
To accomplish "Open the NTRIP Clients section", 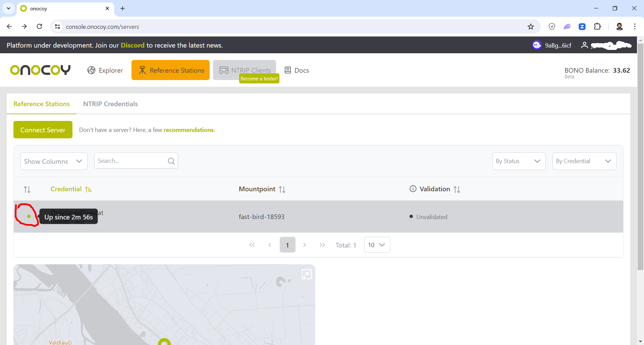I will [245, 70].
